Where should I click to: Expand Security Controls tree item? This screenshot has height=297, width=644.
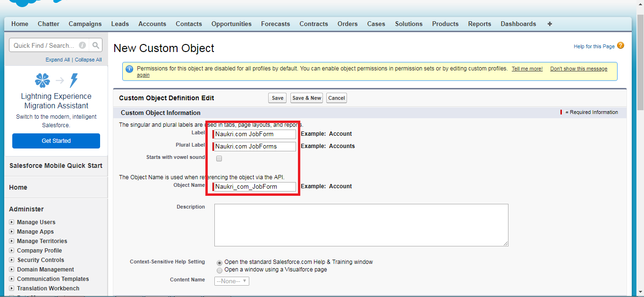coord(12,260)
